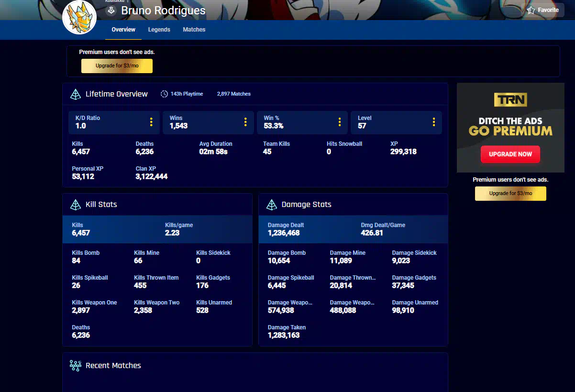Click the Damage Sidekick 9,023 stat
This screenshot has width=575, height=392.
pos(414,257)
